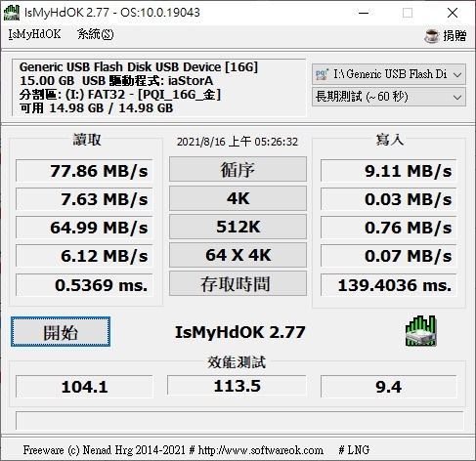Click the empty progress bar at bottom
The height and width of the screenshot is (461, 476).
pyautogui.click(x=239, y=421)
